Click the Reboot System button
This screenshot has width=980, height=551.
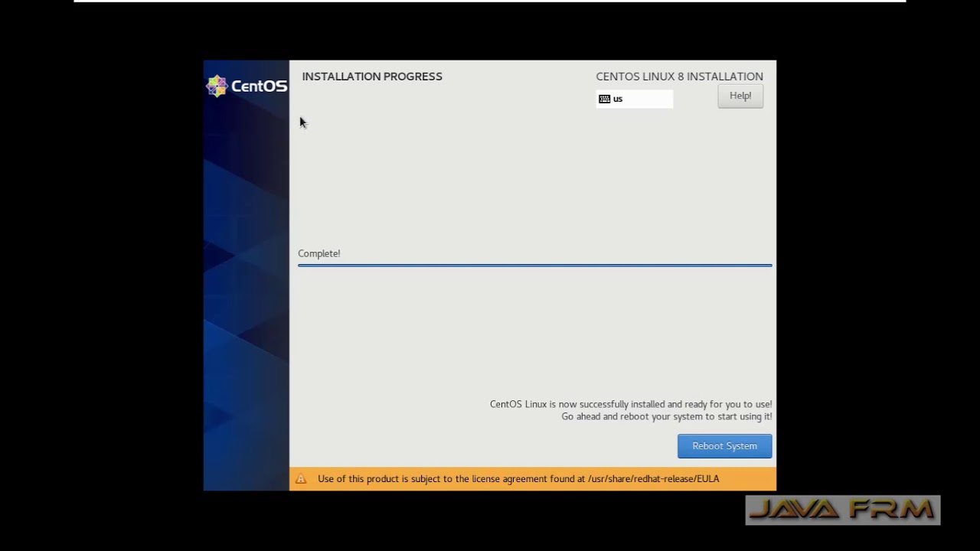(724, 446)
